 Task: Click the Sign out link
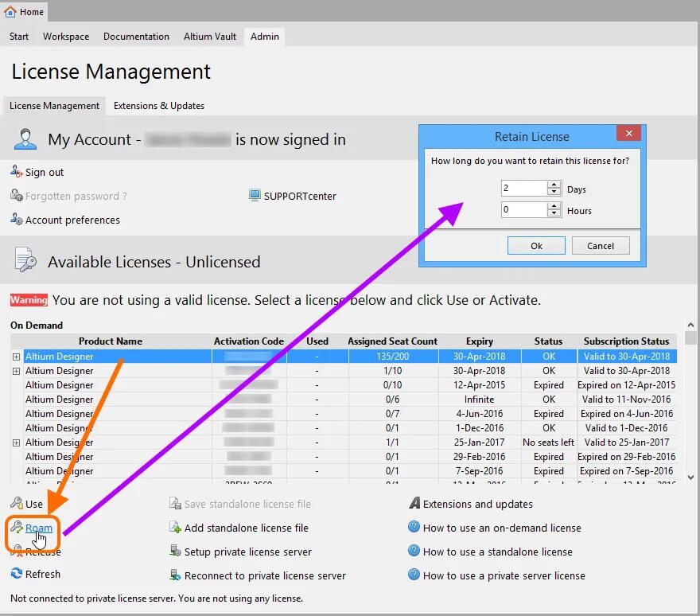click(x=45, y=173)
